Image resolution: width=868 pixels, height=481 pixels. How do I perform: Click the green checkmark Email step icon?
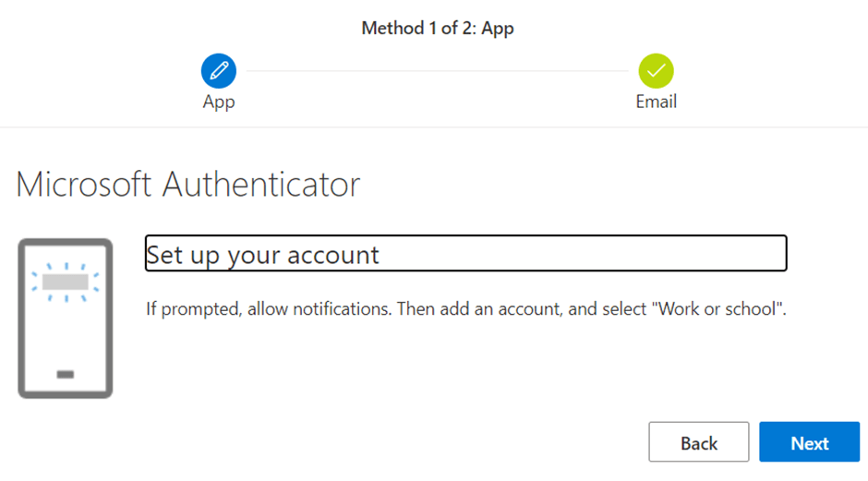tap(656, 70)
